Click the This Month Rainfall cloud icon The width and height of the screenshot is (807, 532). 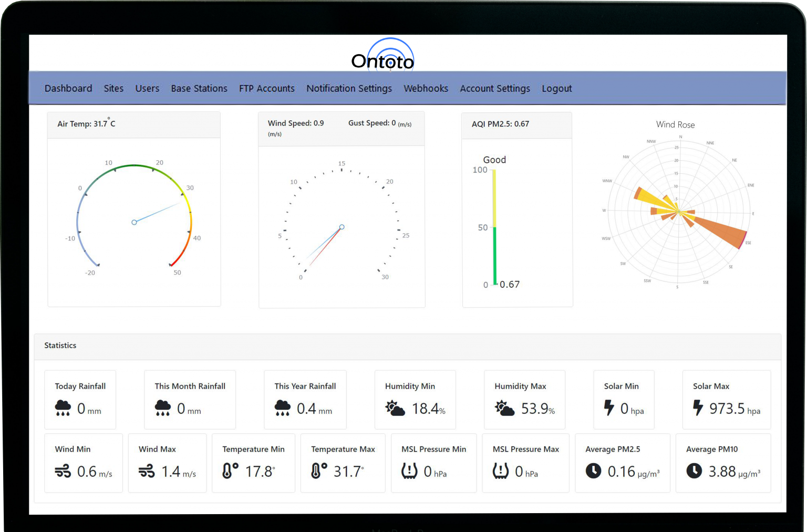coord(163,408)
